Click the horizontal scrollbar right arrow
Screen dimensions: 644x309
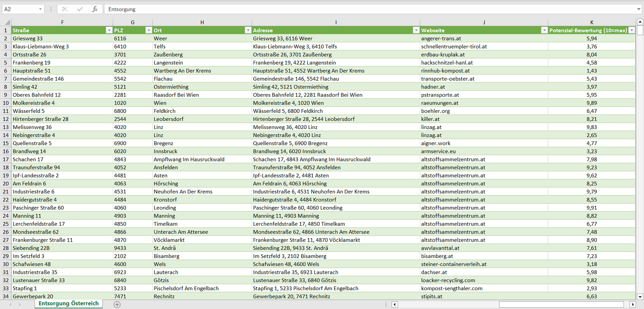(x=632, y=305)
